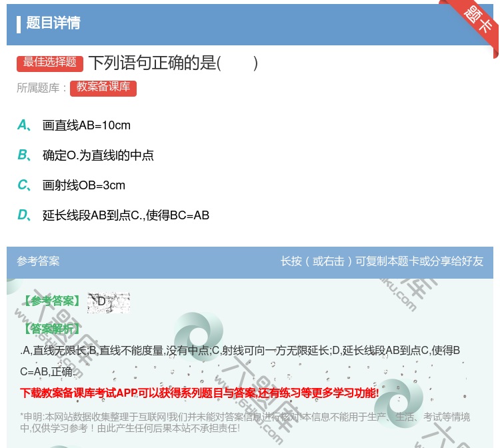Click the 【参考答案】 green label
Image resolution: width=500 pixels, height=448 pixels.
pyautogui.click(x=52, y=301)
